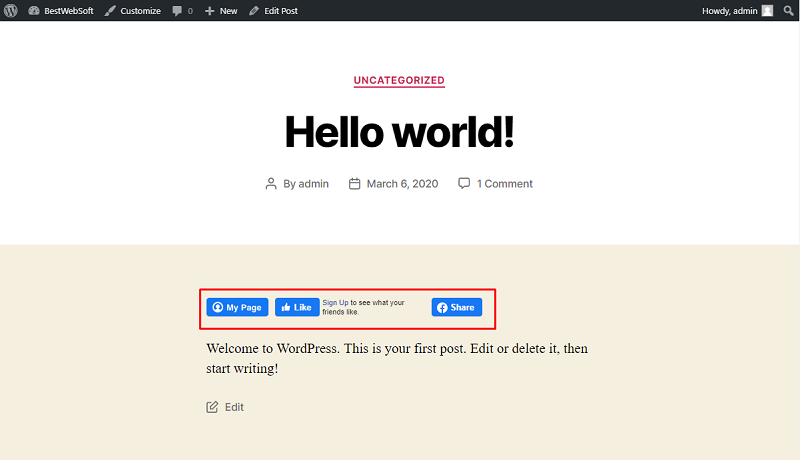This screenshot has height=460, width=800.
Task: Click the Facebook Share button
Action: point(457,307)
